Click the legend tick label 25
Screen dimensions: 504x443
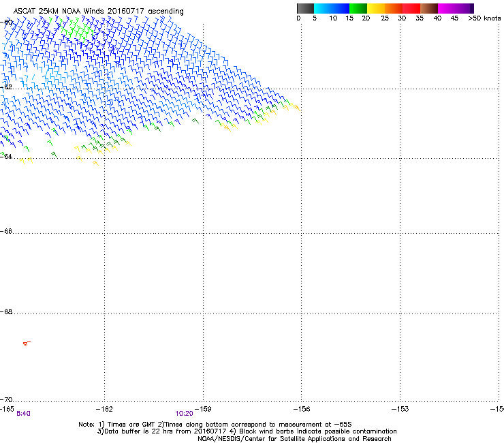pos(385,18)
